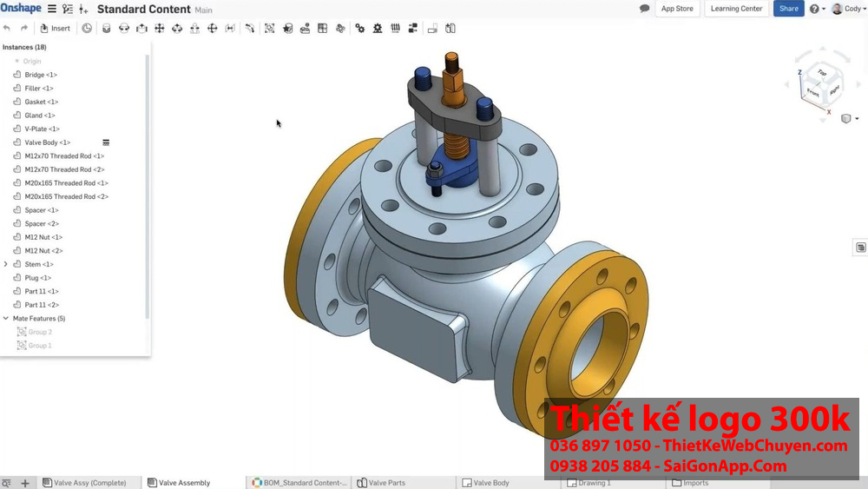Switch to the Valve Parts tab

[x=386, y=483]
